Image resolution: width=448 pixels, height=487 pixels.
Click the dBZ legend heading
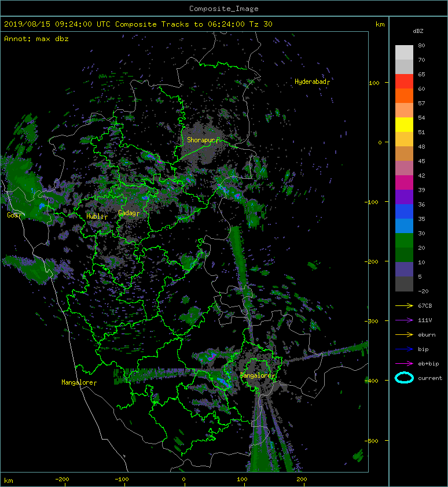coord(418,31)
